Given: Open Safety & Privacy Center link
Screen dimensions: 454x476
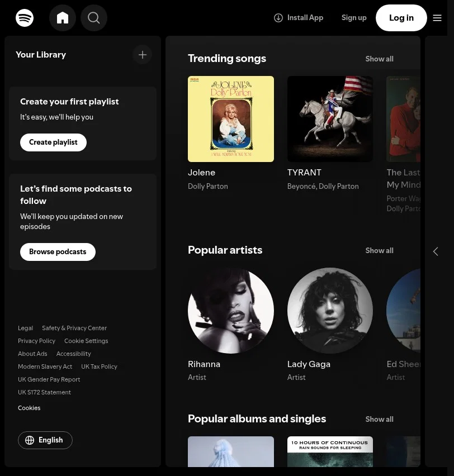Looking at the screenshot, I should [74, 328].
